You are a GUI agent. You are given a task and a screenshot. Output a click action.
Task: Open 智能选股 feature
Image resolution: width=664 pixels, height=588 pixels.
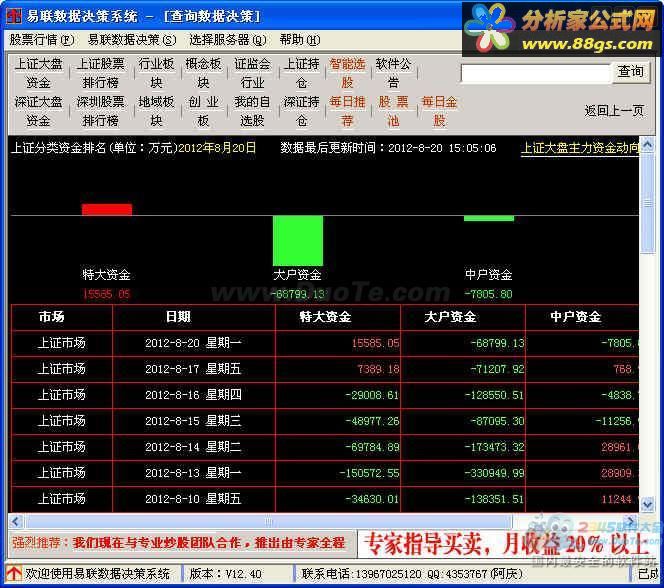347,73
